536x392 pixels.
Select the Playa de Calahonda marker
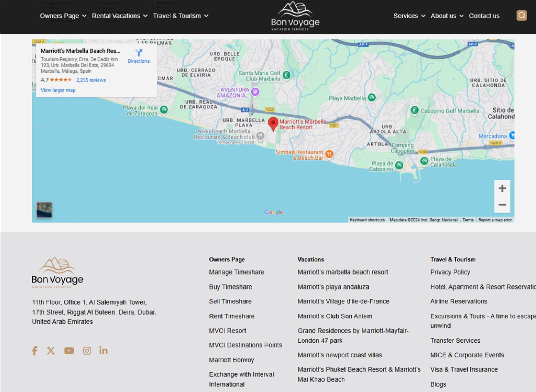click(x=424, y=161)
